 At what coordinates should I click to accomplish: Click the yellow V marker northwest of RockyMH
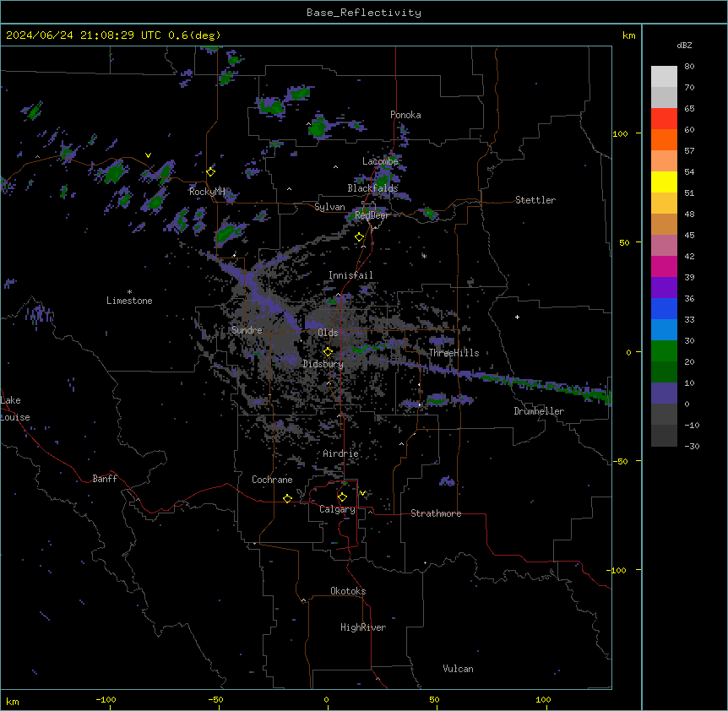148,155
